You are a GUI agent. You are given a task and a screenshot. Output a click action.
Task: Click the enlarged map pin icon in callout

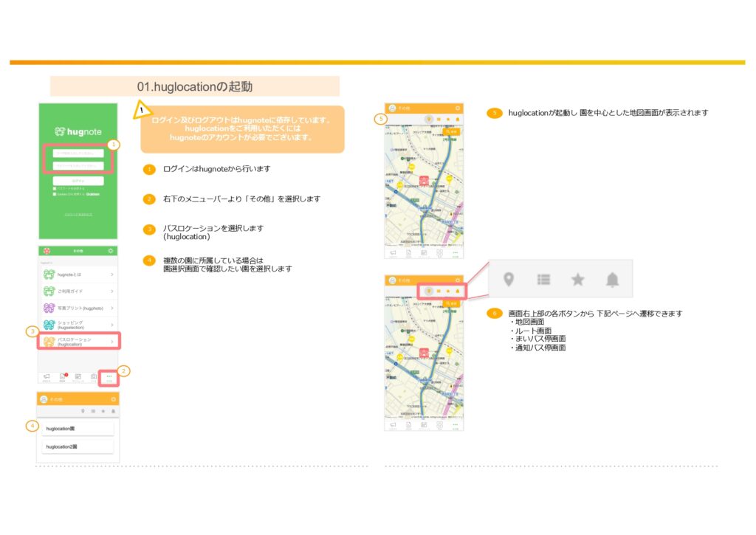coord(508,279)
